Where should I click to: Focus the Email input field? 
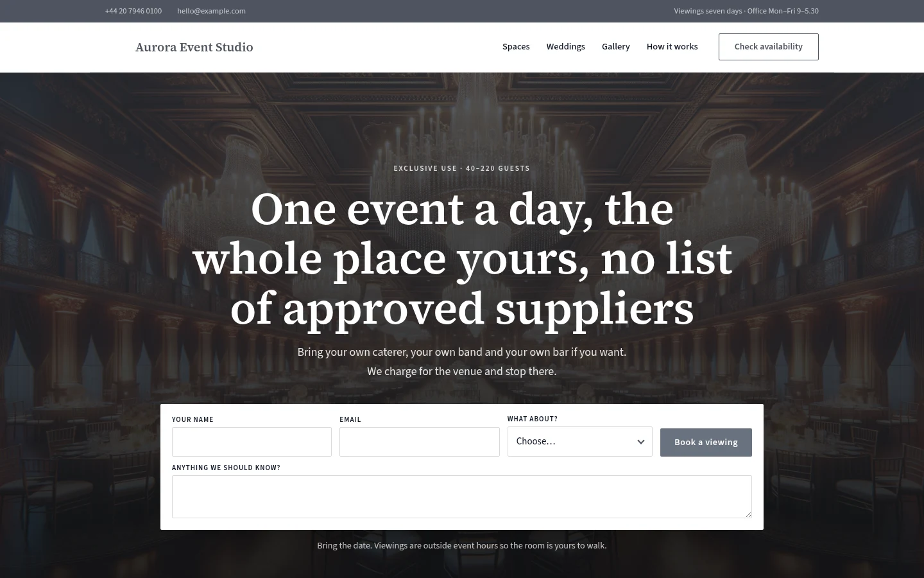pos(419,442)
